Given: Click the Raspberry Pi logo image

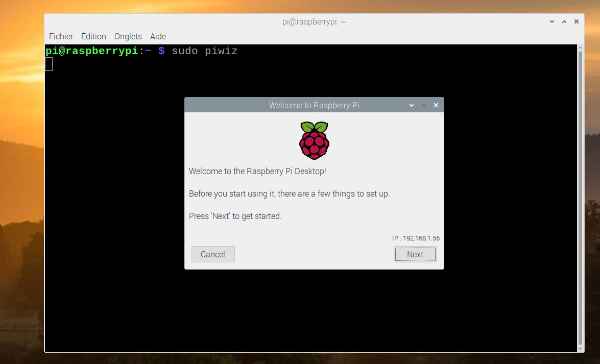Looking at the screenshot, I should coord(314,140).
